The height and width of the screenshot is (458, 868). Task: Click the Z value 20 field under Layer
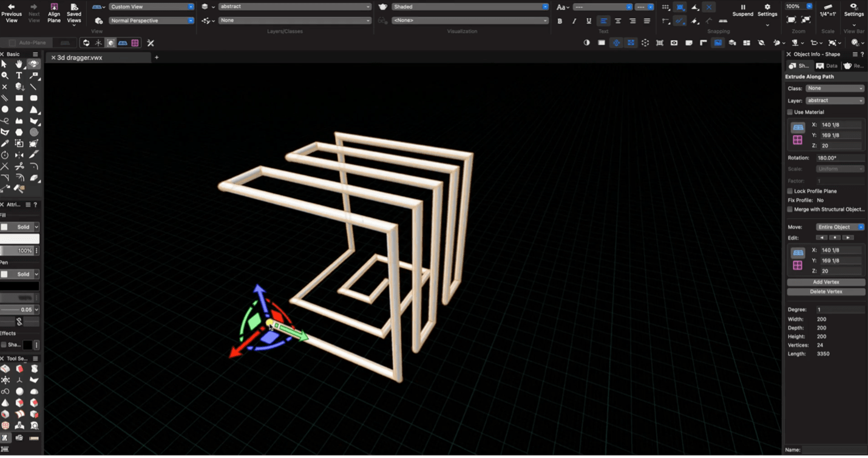[841, 146]
